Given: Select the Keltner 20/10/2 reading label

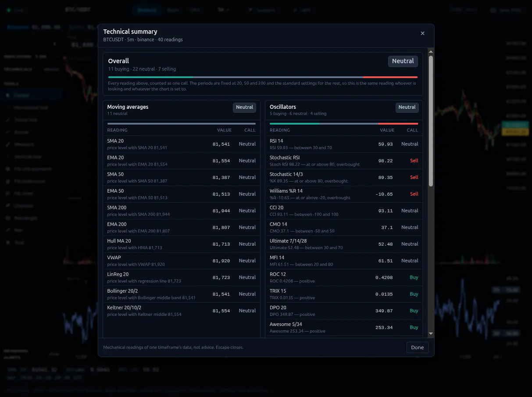Looking at the screenshot, I should [124, 308].
